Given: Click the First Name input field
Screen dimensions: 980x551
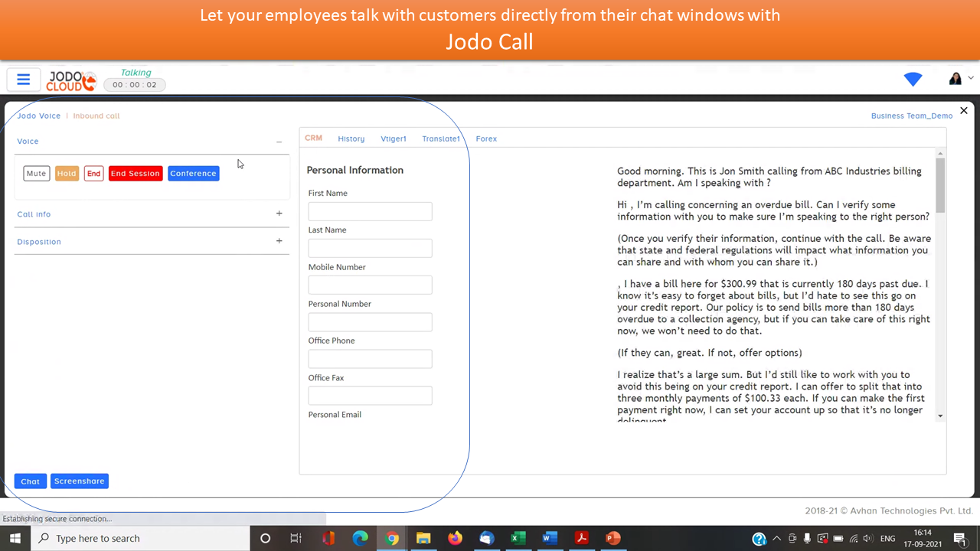Looking at the screenshot, I should pyautogui.click(x=370, y=211).
